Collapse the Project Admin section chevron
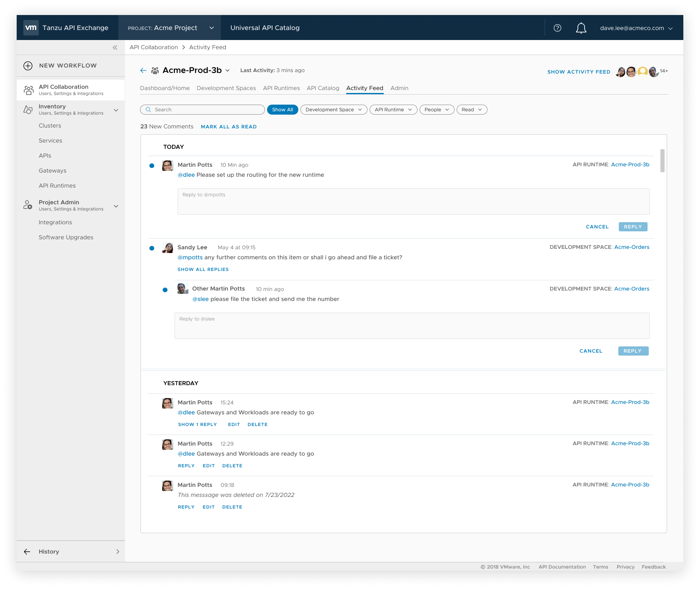Screen dimensions: 700x589 coord(116,206)
